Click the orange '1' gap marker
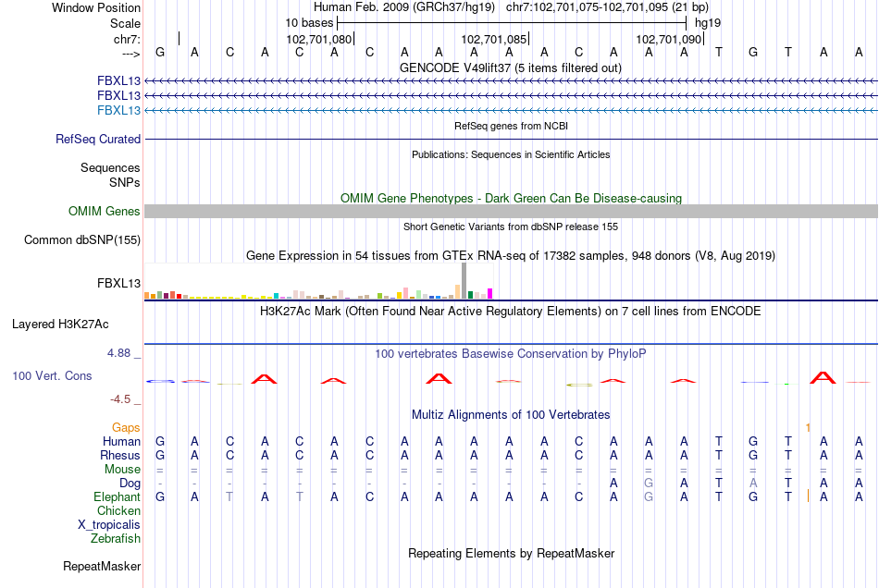The width and height of the screenshot is (879, 588). (808, 428)
